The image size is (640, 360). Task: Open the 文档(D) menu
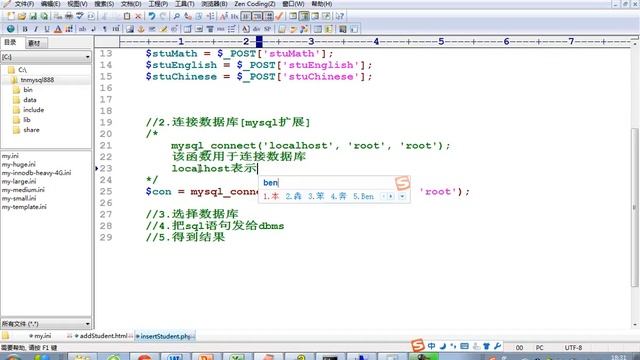(x=131, y=4)
